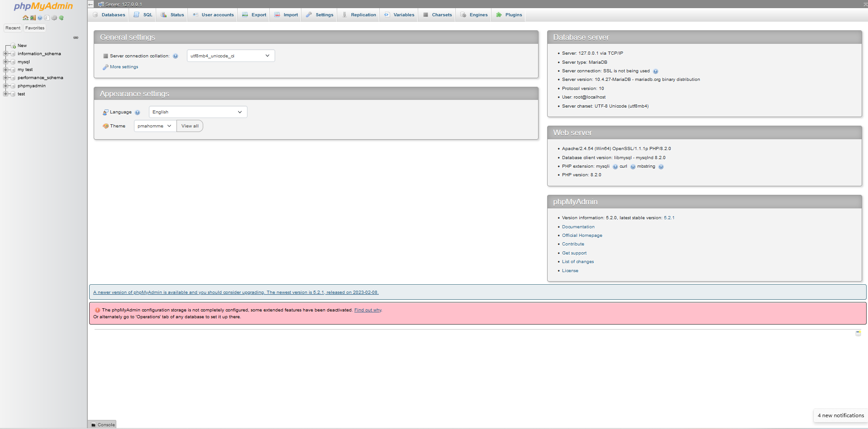Click the New database icon in tree
Image resolution: width=868 pixels, height=429 pixels.
tap(14, 46)
